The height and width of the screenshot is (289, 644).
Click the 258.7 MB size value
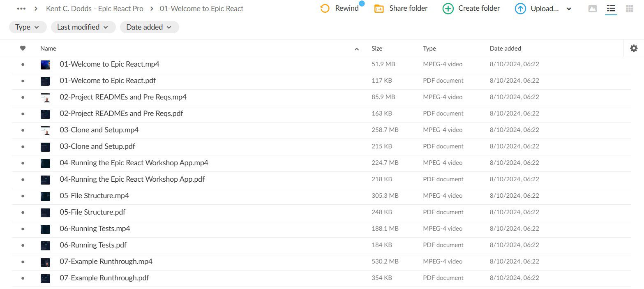coord(385,130)
